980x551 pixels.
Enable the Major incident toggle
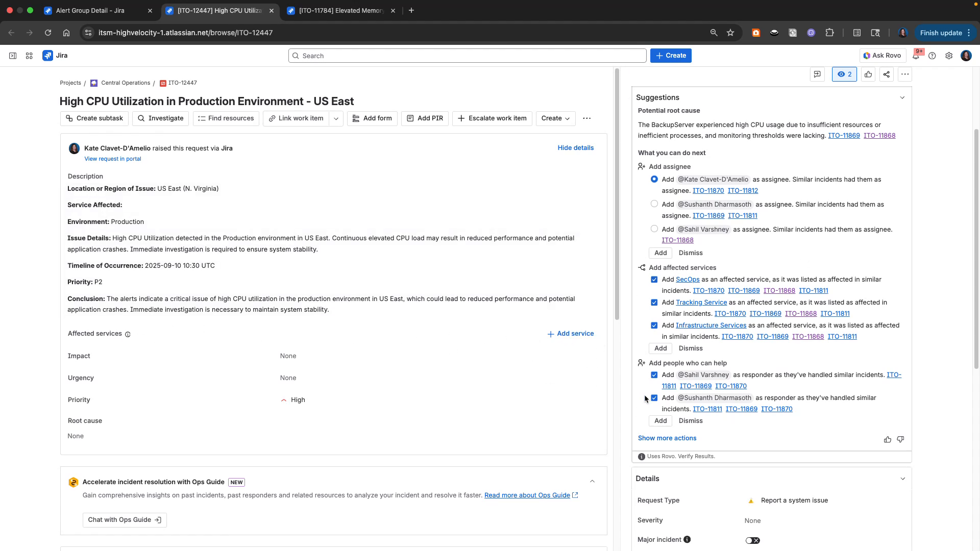[752, 540]
